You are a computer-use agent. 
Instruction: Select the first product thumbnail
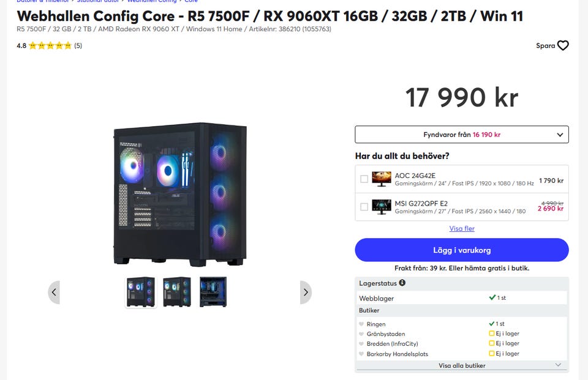(x=141, y=292)
